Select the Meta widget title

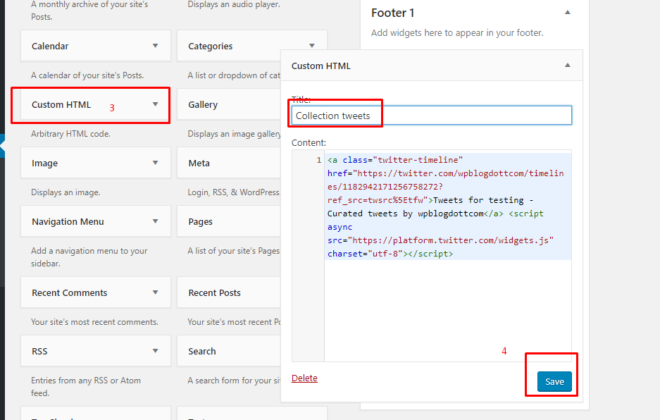click(199, 163)
